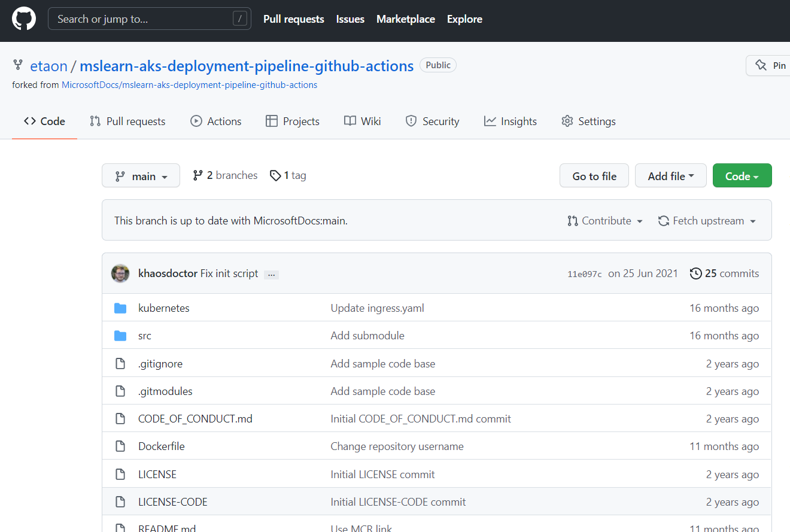Click the Projects table icon
Screen dimensions: 790x532
pos(272,121)
